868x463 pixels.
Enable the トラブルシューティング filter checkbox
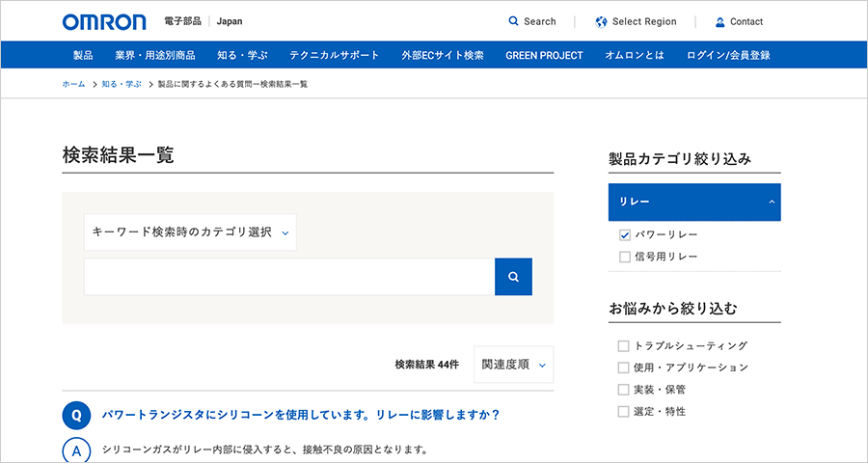coord(623,345)
